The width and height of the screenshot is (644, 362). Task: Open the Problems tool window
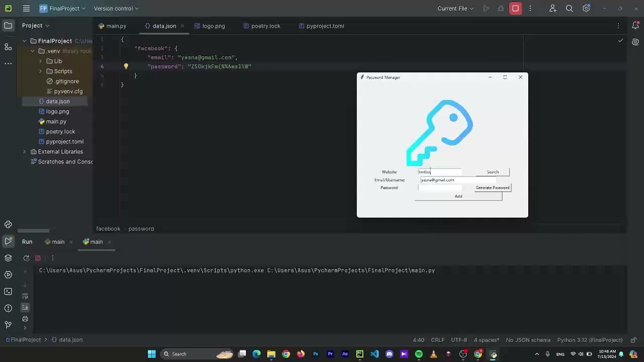click(8, 308)
